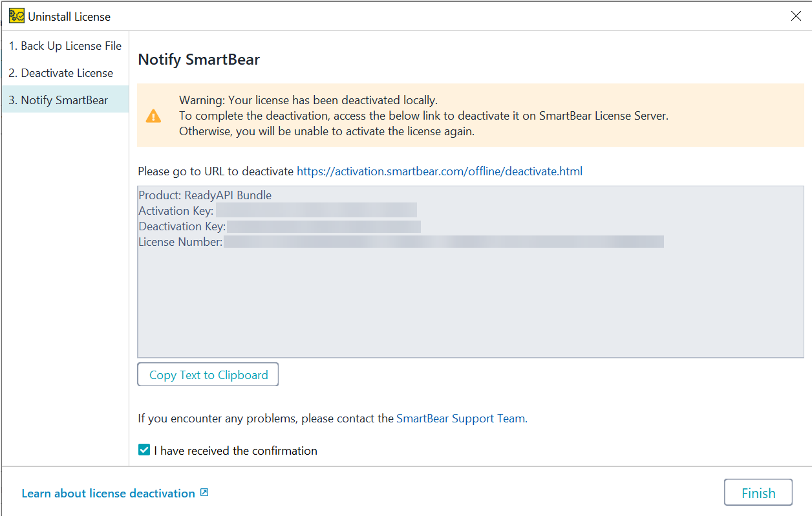
Task: Click the 'Notify SmartBear' heading
Action: pos(198,59)
